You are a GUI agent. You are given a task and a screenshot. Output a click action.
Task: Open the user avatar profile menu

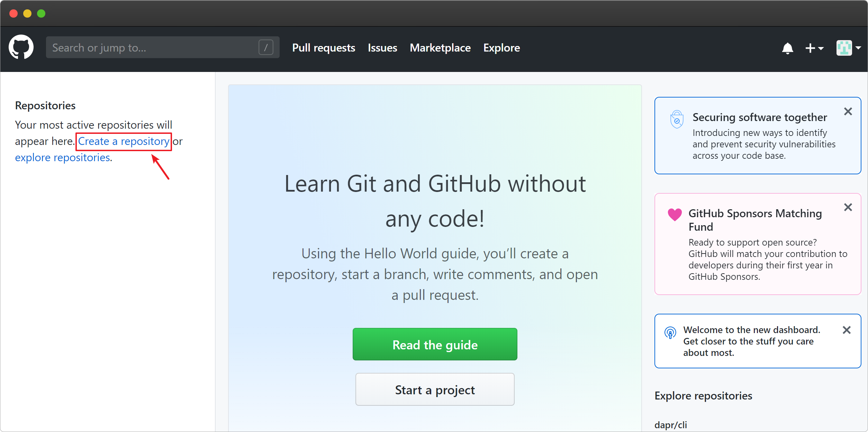(848, 48)
